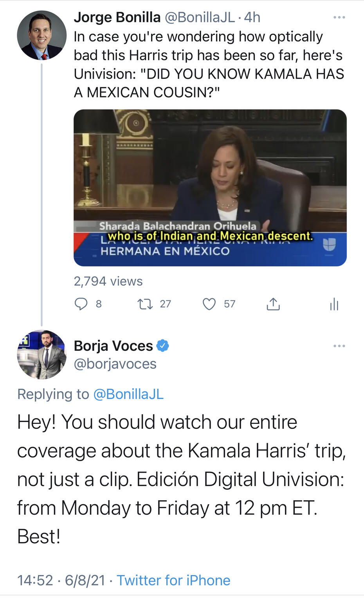Click the @BonillaJL handle beside Jorge Bonilla
This screenshot has height=602, width=364.
pyautogui.click(x=200, y=18)
